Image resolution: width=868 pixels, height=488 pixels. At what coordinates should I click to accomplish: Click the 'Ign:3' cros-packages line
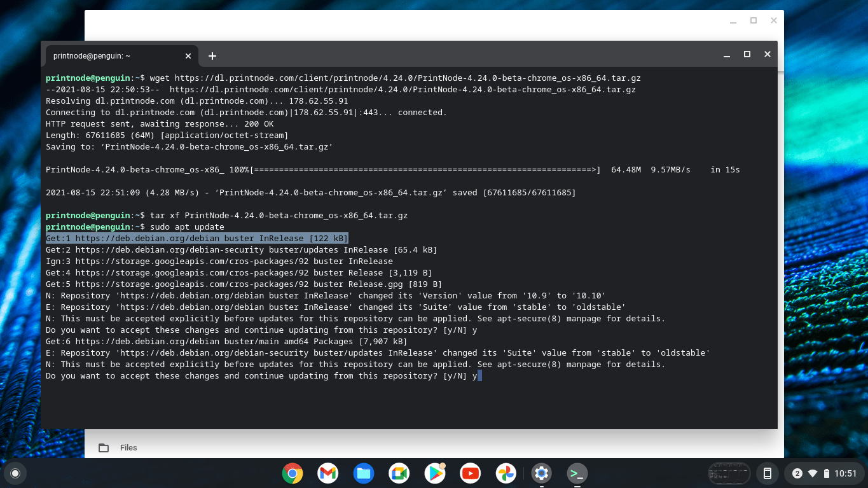click(219, 261)
